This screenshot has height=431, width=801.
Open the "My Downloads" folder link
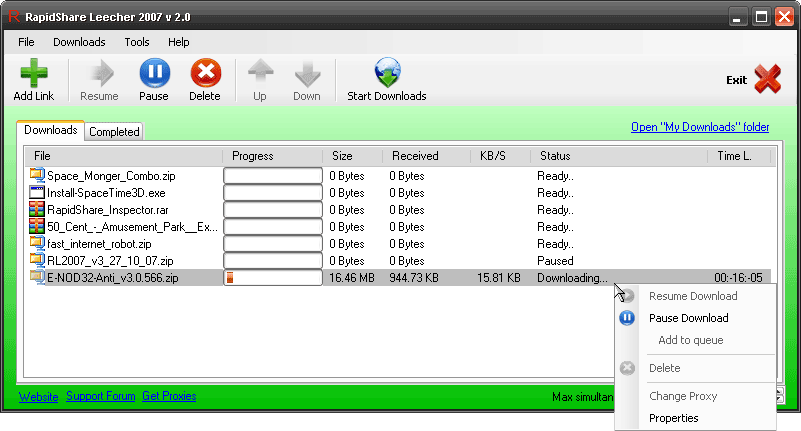tap(700, 127)
